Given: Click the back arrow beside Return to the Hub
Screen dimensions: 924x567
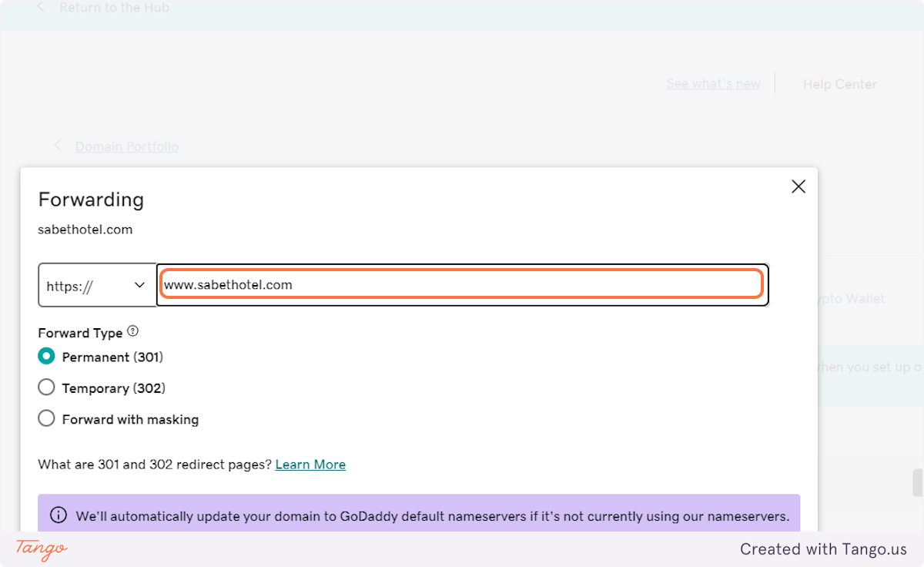Looking at the screenshot, I should point(41,8).
